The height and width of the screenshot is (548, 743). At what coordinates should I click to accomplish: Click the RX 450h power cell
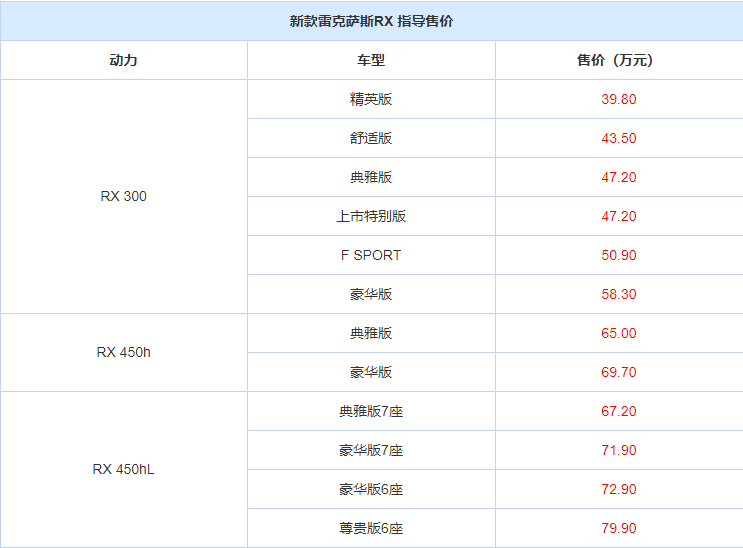click(x=123, y=352)
